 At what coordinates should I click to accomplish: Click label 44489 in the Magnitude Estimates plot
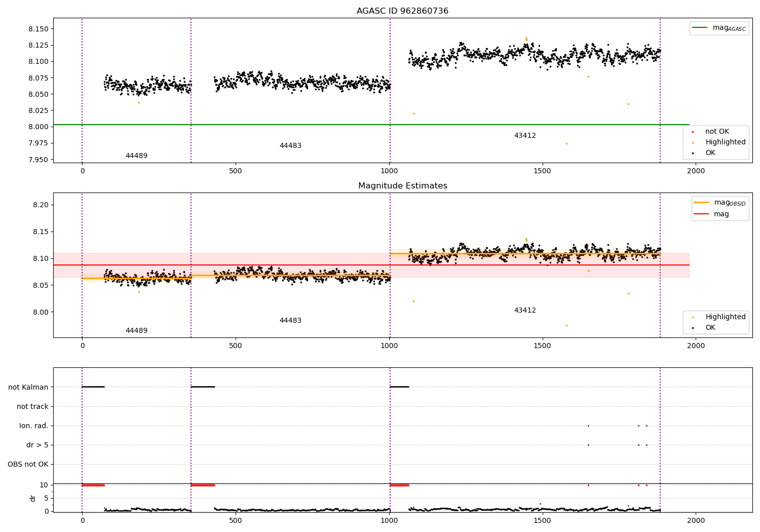coord(136,330)
